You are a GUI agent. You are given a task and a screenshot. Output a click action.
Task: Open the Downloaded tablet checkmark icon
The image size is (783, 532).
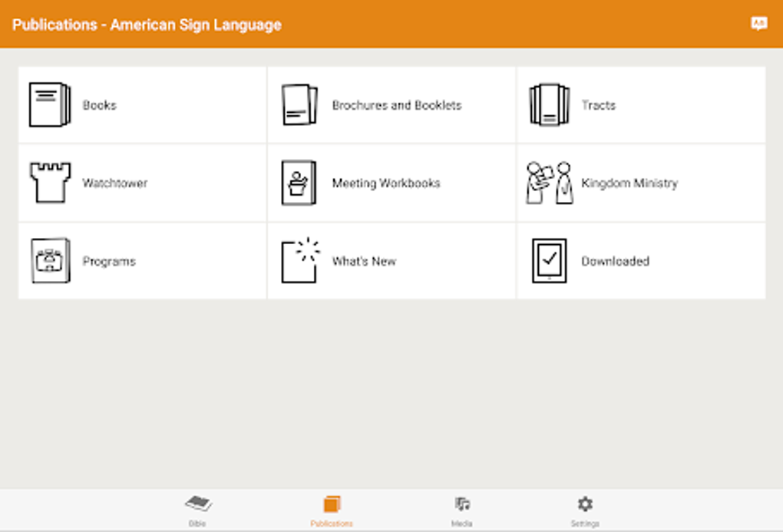pos(550,260)
